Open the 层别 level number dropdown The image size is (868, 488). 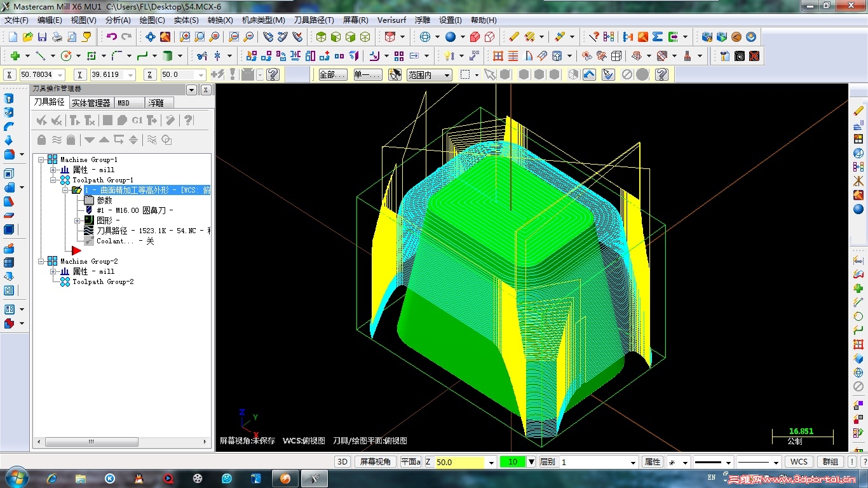click(632, 463)
